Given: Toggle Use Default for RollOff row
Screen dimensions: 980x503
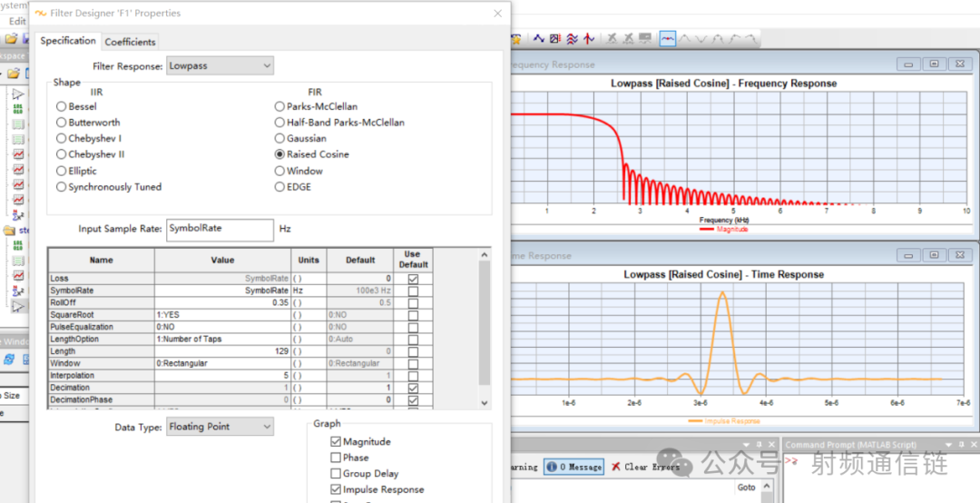Looking at the screenshot, I should click(x=413, y=303).
